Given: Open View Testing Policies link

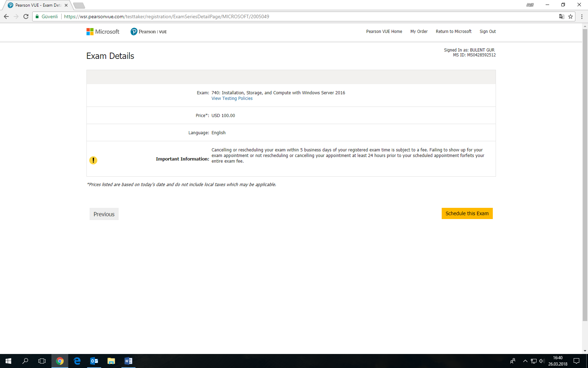Looking at the screenshot, I should [232, 98].
